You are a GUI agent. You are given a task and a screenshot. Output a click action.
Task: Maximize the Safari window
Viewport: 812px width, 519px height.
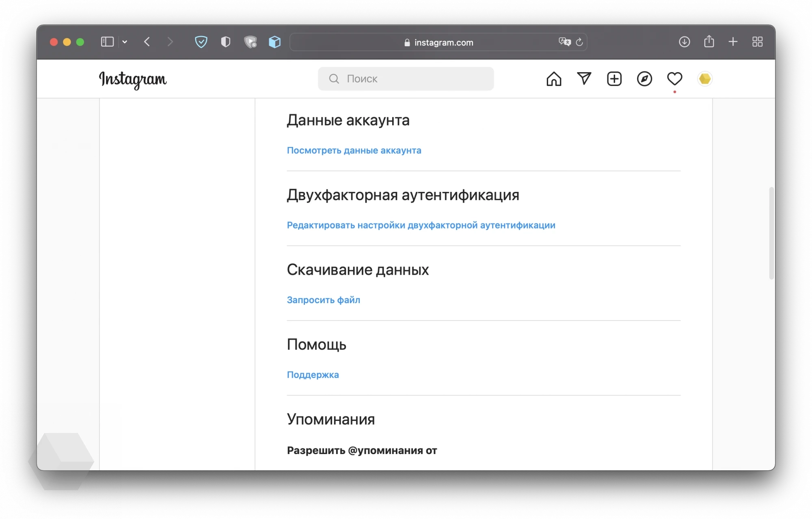tap(80, 42)
